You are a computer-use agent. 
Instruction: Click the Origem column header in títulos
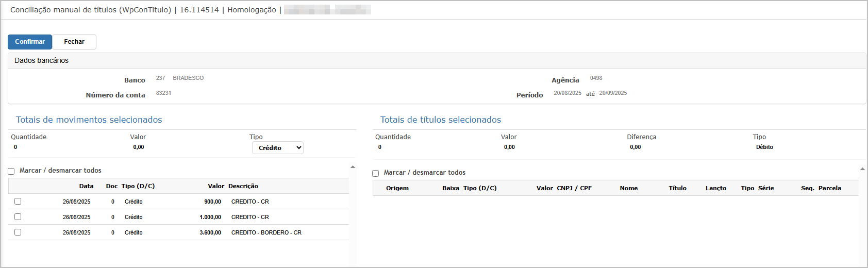(x=397, y=188)
